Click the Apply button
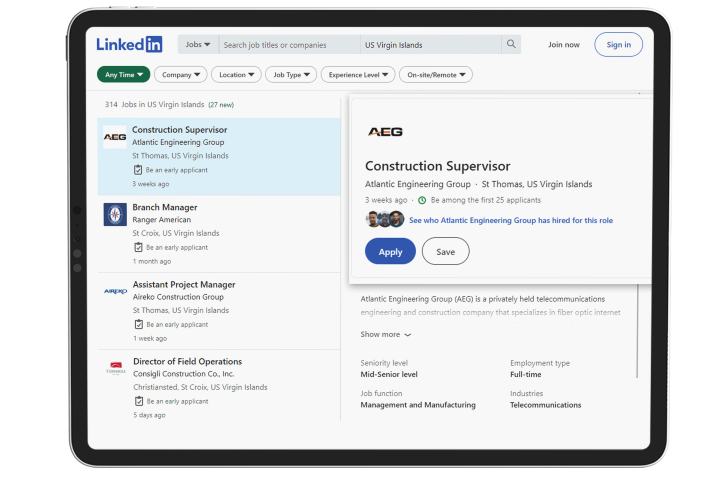This screenshot has width=713, height=480. coord(390,251)
